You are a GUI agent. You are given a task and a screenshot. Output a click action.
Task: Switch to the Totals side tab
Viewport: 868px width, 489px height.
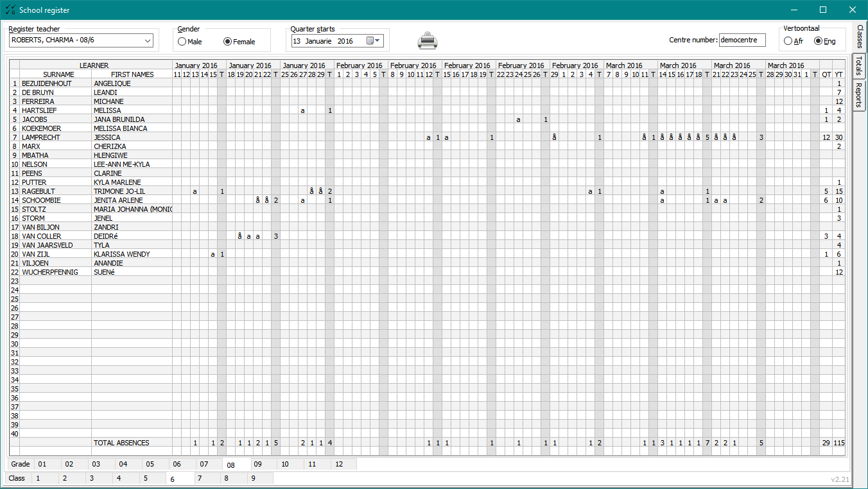858,67
